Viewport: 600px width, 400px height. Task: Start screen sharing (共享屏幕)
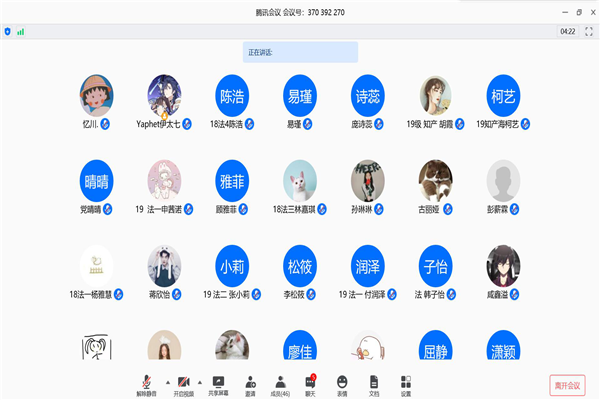tap(218, 383)
